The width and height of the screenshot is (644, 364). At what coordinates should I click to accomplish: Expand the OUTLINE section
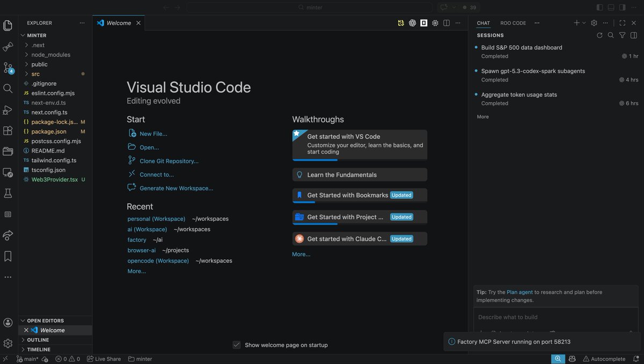coord(55,340)
